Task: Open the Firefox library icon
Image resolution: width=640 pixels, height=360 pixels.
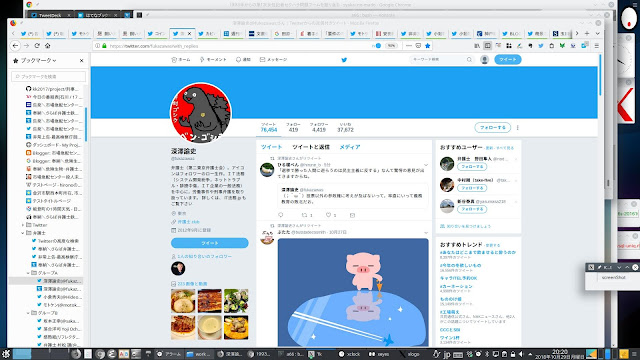Action: tap(477, 46)
